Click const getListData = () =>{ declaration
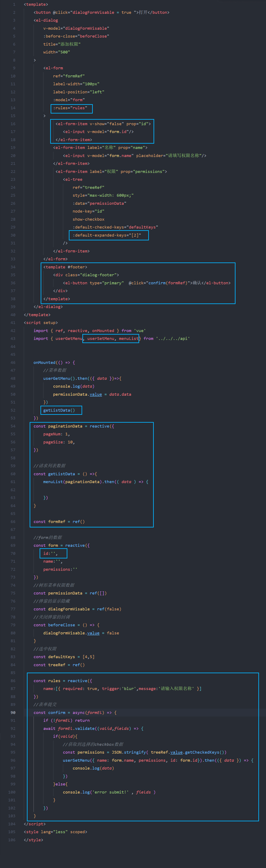Screen dimensions: 266x868 click(x=65, y=474)
